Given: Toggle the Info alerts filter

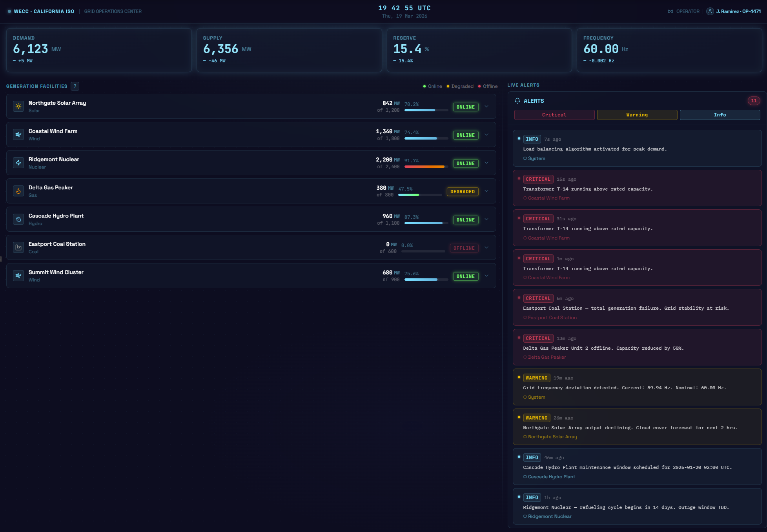Looking at the screenshot, I should tap(720, 115).
